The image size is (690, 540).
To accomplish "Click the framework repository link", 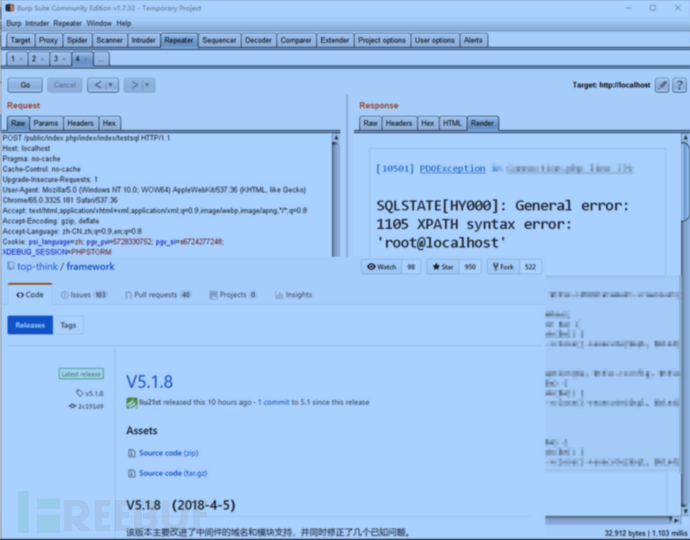I will point(90,267).
